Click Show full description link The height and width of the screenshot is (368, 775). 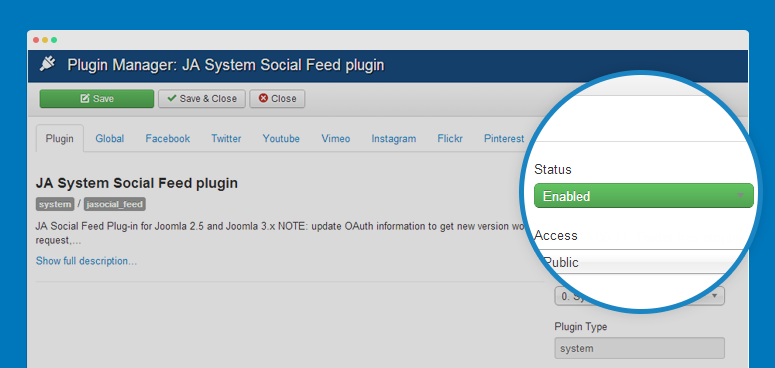(x=86, y=261)
